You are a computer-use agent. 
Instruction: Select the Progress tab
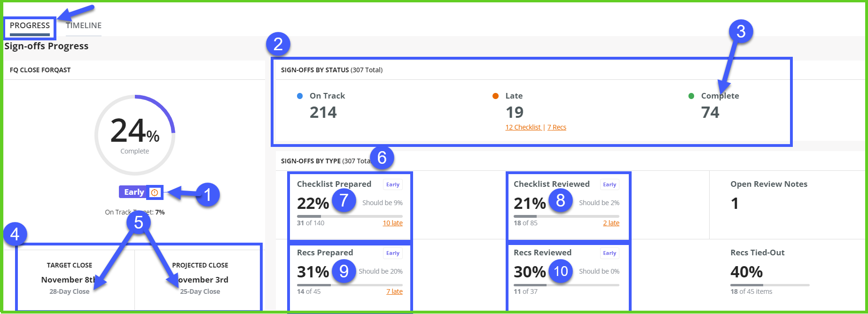coord(30,26)
